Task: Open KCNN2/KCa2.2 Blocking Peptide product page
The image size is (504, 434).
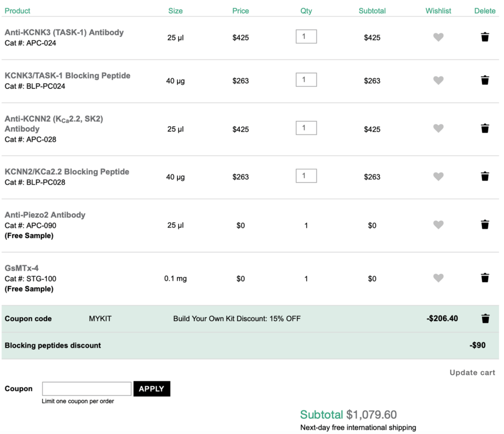Action: point(67,172)
